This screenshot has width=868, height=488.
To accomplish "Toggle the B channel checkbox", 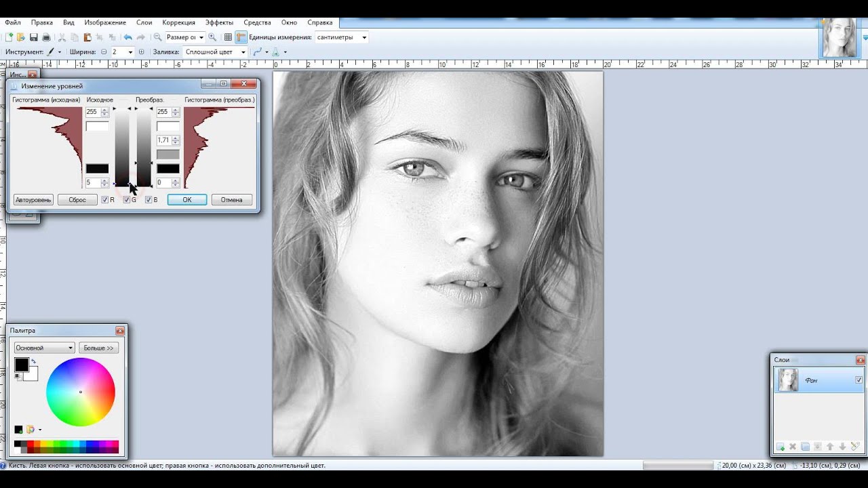I will click(149, 200).
